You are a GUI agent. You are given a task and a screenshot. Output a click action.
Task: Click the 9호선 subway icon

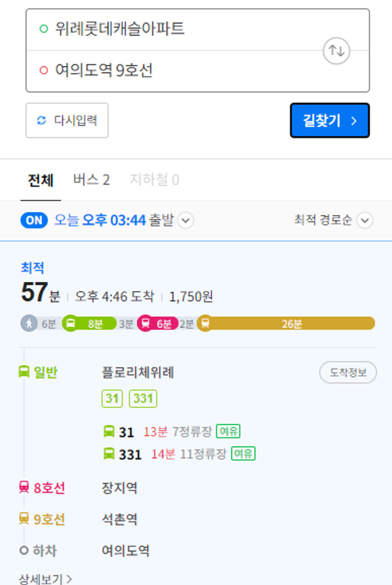click(24, 519)
